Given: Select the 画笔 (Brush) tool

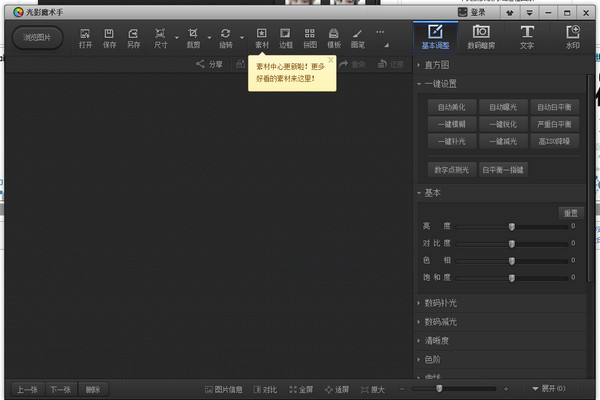Looking at the screenshot, I should pos(357,37).
